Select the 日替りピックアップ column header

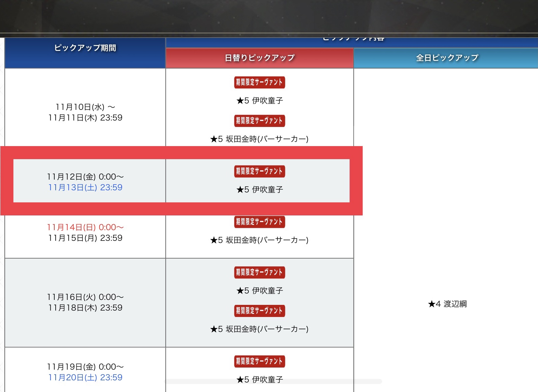[x=259, y=58]
